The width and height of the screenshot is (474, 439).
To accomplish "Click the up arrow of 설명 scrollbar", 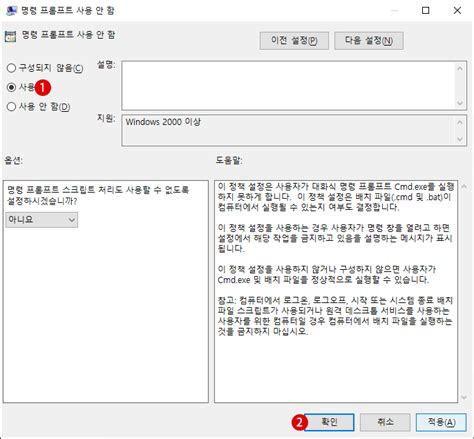I will pyautogui.click(x=460, y=68).
